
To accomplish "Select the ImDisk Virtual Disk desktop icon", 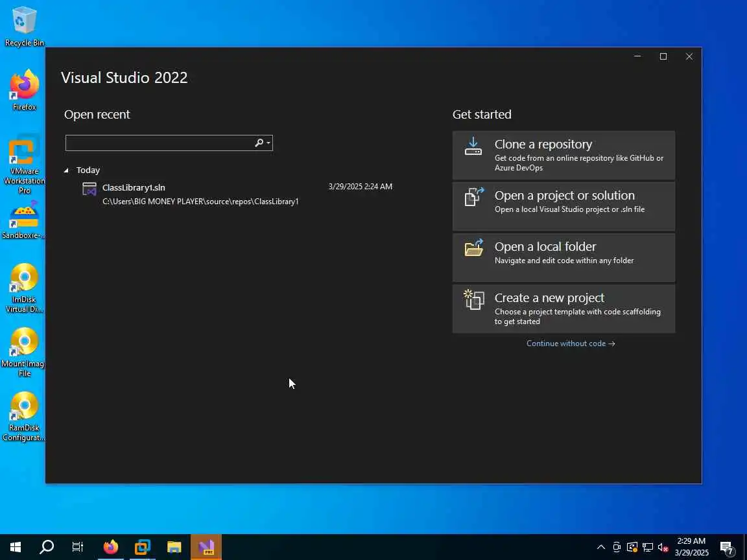I will [24, 288].
